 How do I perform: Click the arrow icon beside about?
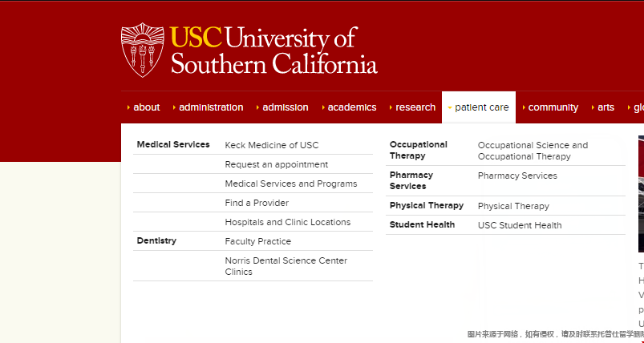[128, 107]
